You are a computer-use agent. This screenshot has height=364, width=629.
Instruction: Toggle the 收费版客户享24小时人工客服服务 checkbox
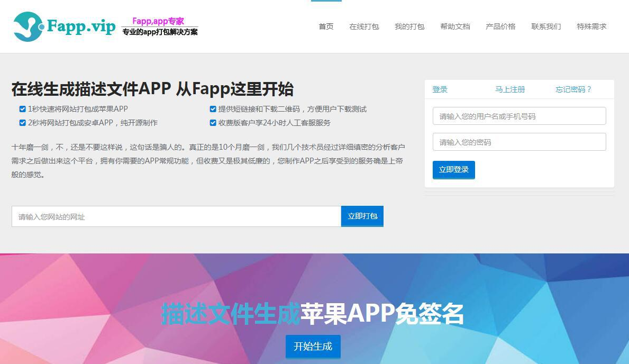click(x=213, y=123)
